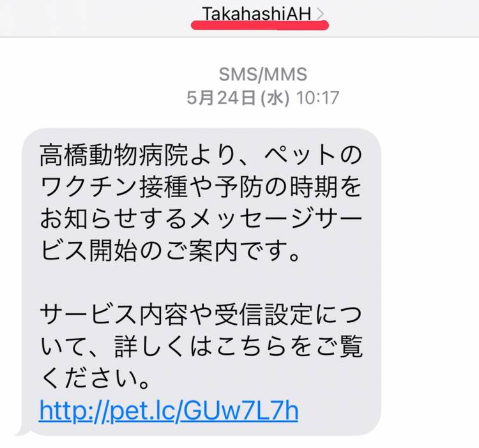The height and width of the screenshot is (448, 479).
Task: Click the 10:17 time stamp
Action: (x=317, y=98)
